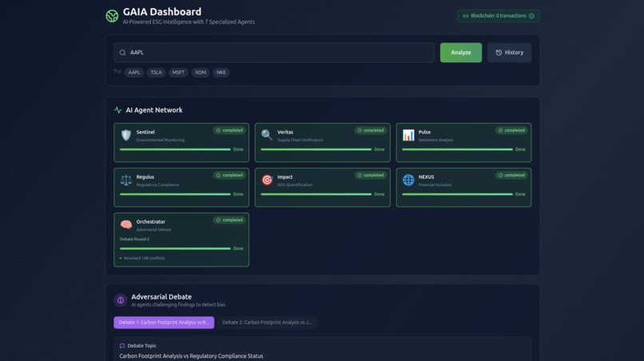Click the Impact agent name

[x=284, y=177]
